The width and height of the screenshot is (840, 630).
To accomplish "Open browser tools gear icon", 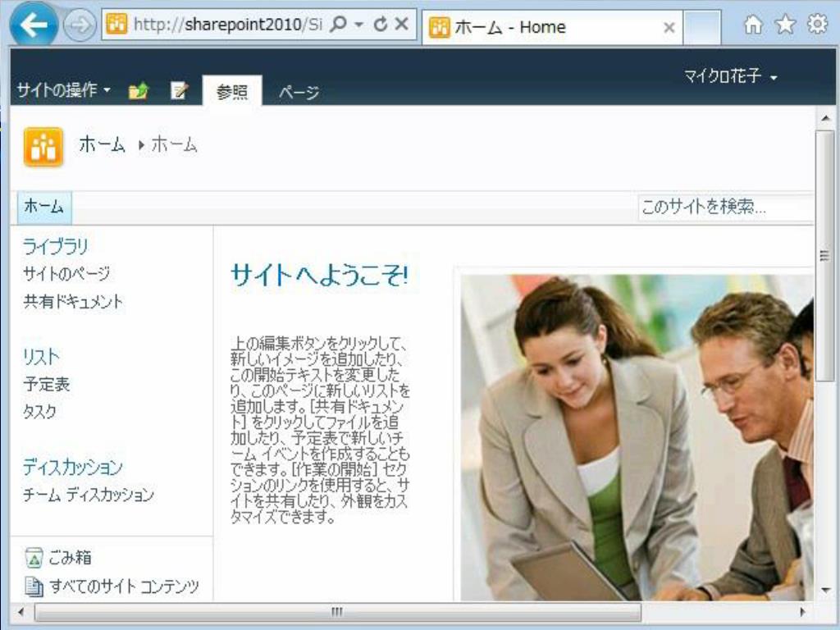I will (817, 24).
